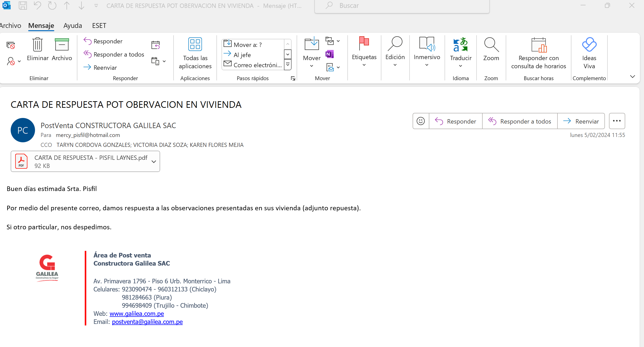Go to the next item with the down arrow
The height and width of the screenshot is (347, 644).
tap(81, 6)
